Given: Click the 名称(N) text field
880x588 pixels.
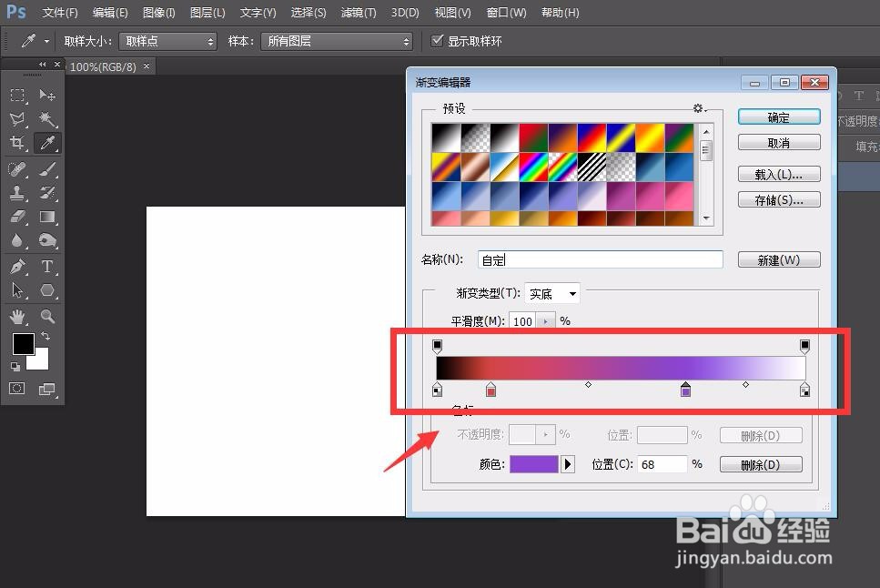Looking at the screenshot, I should 600,259.
